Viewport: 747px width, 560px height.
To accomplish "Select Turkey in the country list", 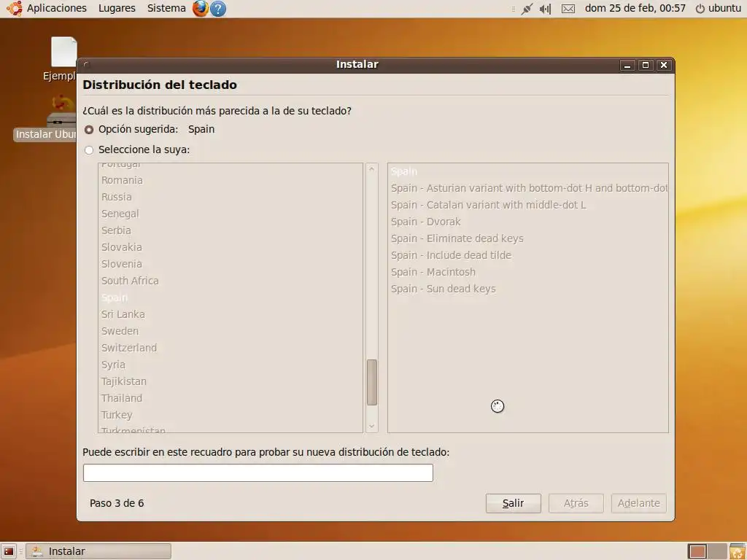I will coord(231,415).
